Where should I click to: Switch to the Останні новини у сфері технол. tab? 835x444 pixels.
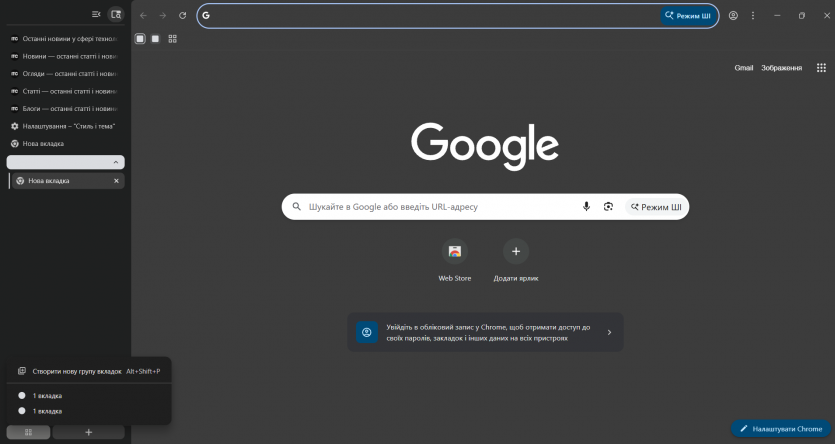[x=64, y=39]
